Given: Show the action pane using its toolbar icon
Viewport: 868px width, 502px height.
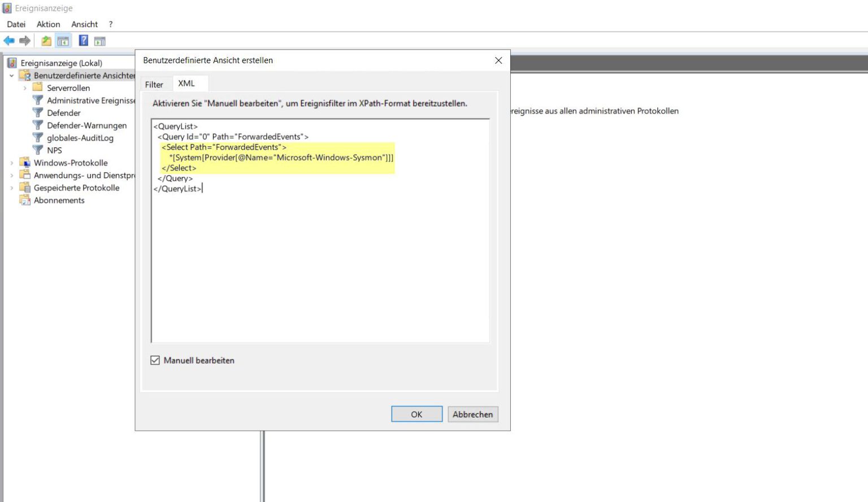Looking at the screenshot, I should click(100, 40).
